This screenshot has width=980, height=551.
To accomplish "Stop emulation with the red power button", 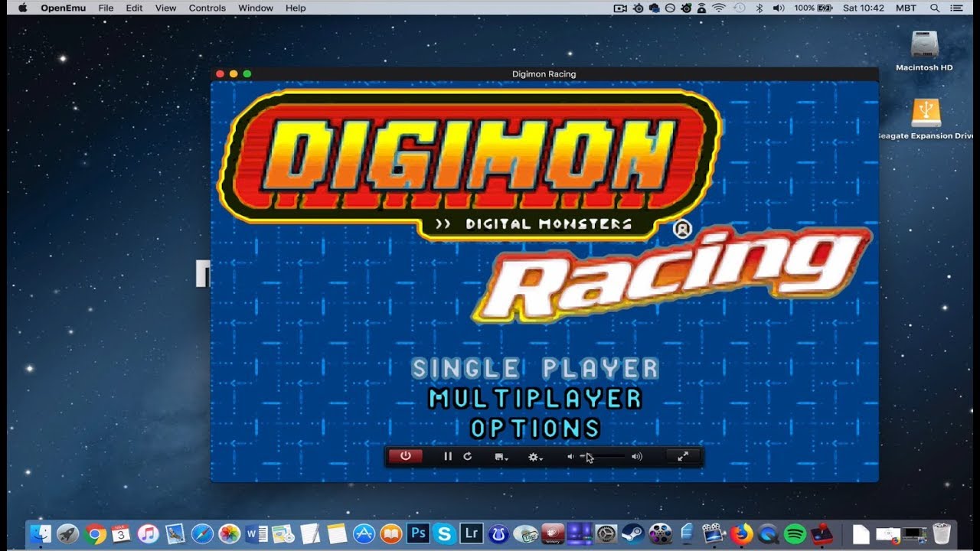I will click(406, 456).
